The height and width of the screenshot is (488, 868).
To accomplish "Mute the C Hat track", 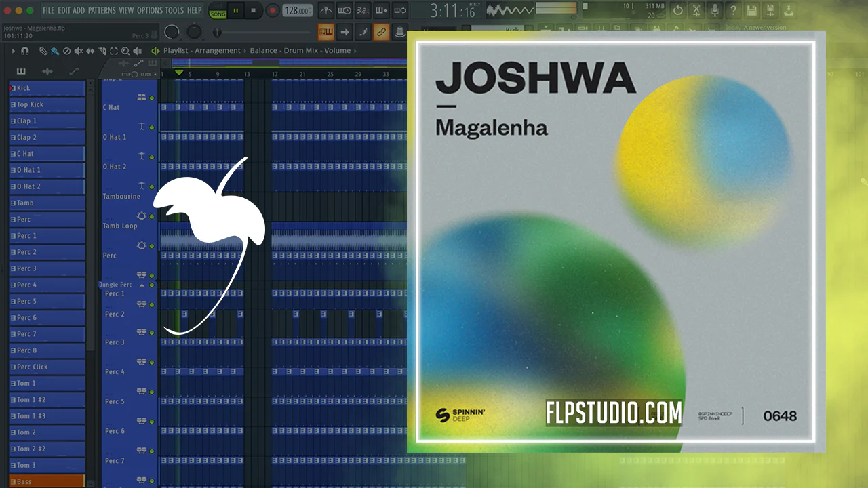I will coord(152,127).
